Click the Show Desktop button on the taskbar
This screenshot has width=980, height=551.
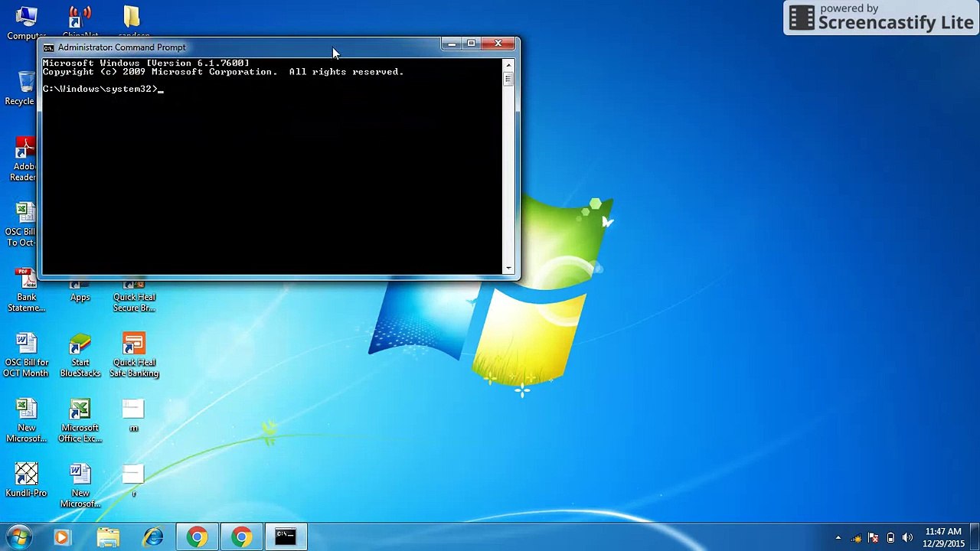tap(974, 537)
